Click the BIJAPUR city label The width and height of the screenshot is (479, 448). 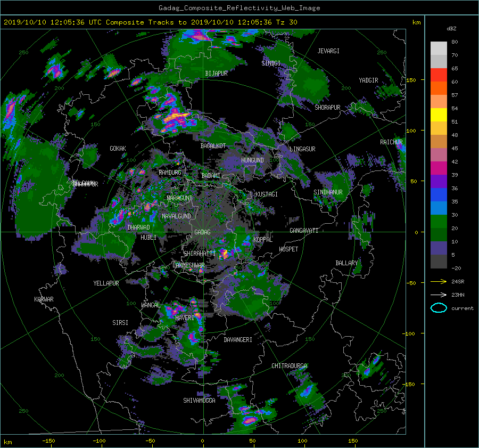(216, 74)
